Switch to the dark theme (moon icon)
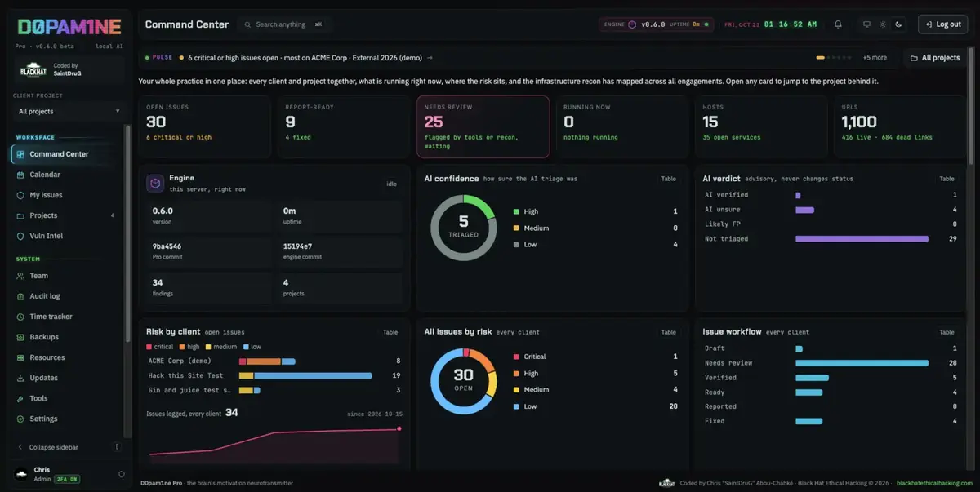This screenshot has width=980, height=492. point(898,24)
